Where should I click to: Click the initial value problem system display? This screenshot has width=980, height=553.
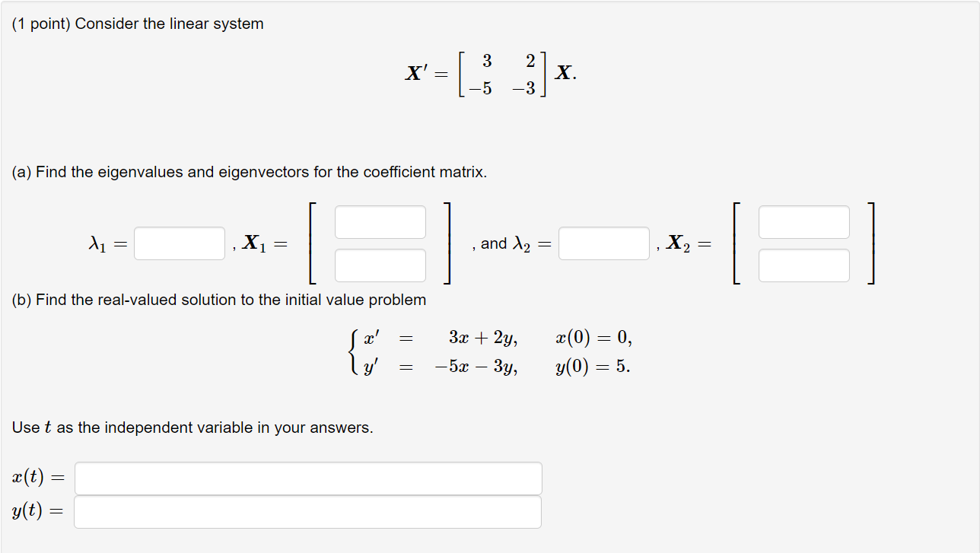click(x=487, y=351)
